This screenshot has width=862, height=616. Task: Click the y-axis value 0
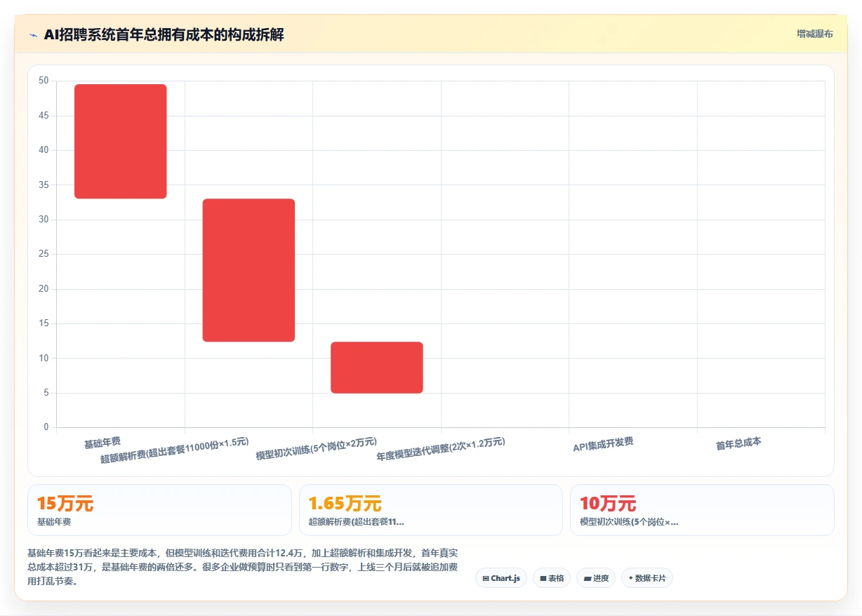click(x=46, y=427)
